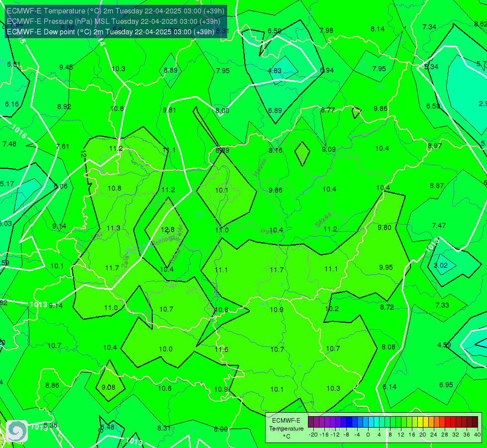Image resolution: width=487 pixels, height=448 pixels.
Task: Click the 9.95 temperature value
Action: pos(386,267)
